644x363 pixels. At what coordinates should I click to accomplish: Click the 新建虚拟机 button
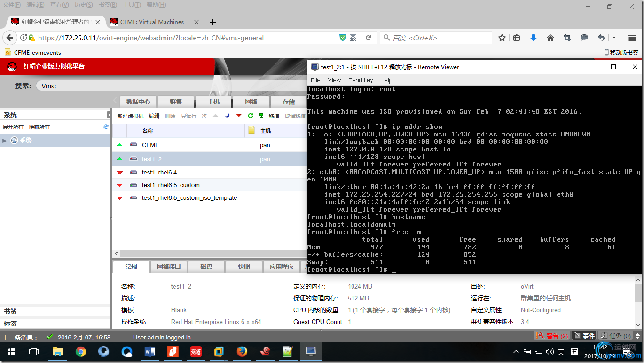click(130, 116)
